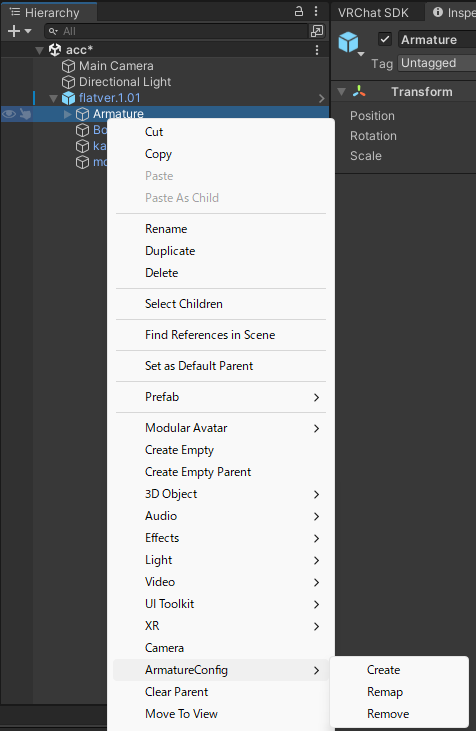Choose Rename in the context menu
The width and height of the screenshot is (476, 731).
tap(221, 229)
